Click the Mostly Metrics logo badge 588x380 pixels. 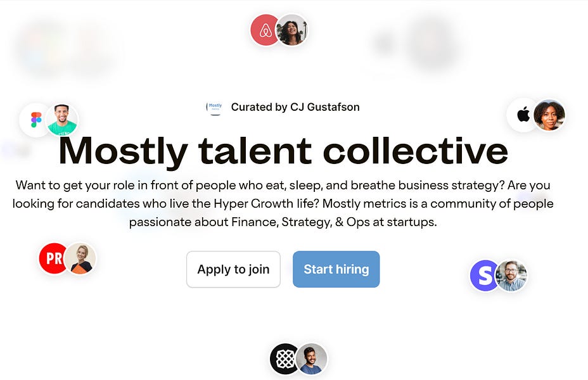coord(215,107)
